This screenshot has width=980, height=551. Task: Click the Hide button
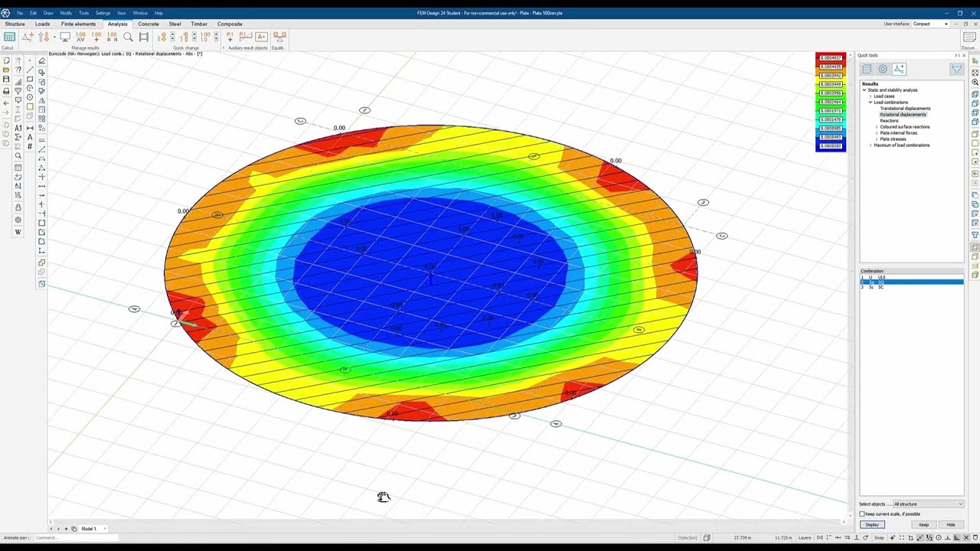coord(951,525)
